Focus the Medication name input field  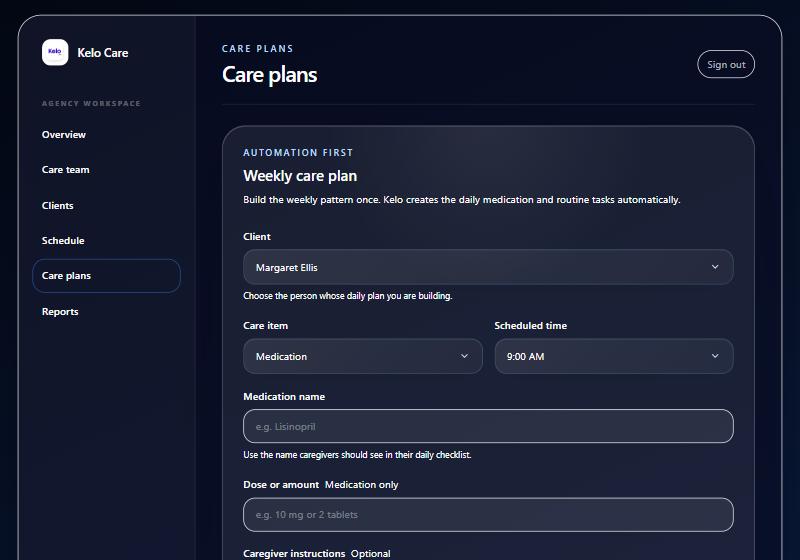(x=488, y=426)
